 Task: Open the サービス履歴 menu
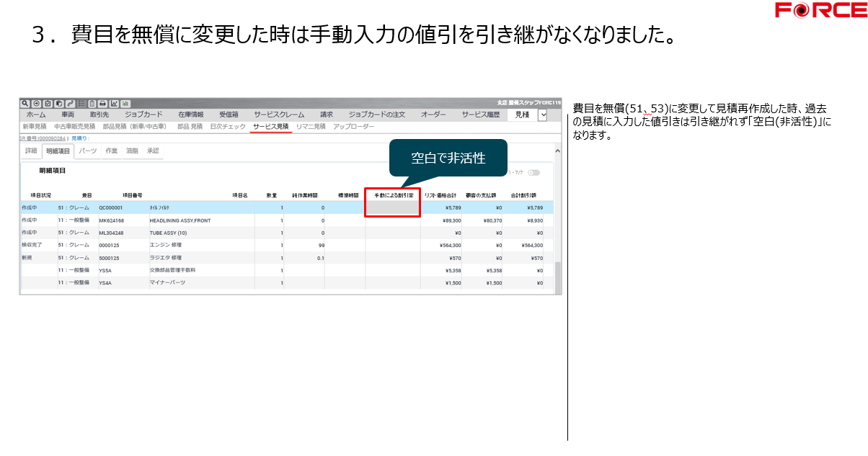480,115
